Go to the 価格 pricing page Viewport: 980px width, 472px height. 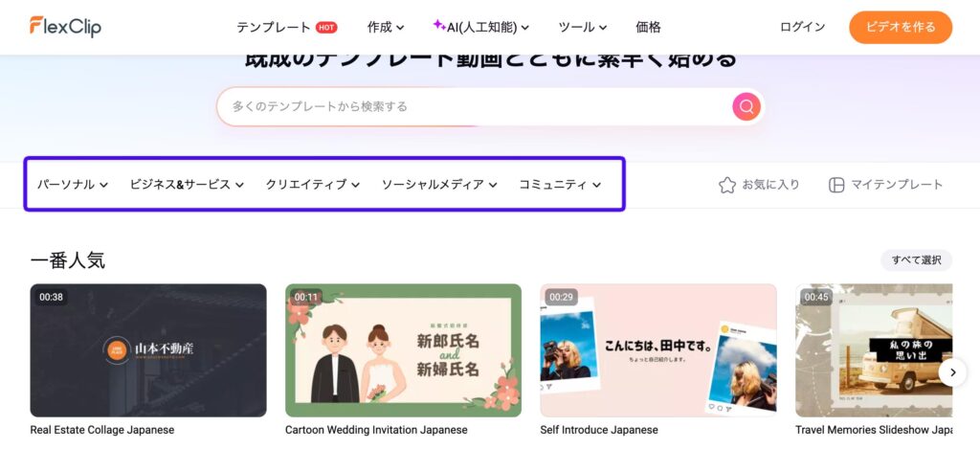[648, 27]
